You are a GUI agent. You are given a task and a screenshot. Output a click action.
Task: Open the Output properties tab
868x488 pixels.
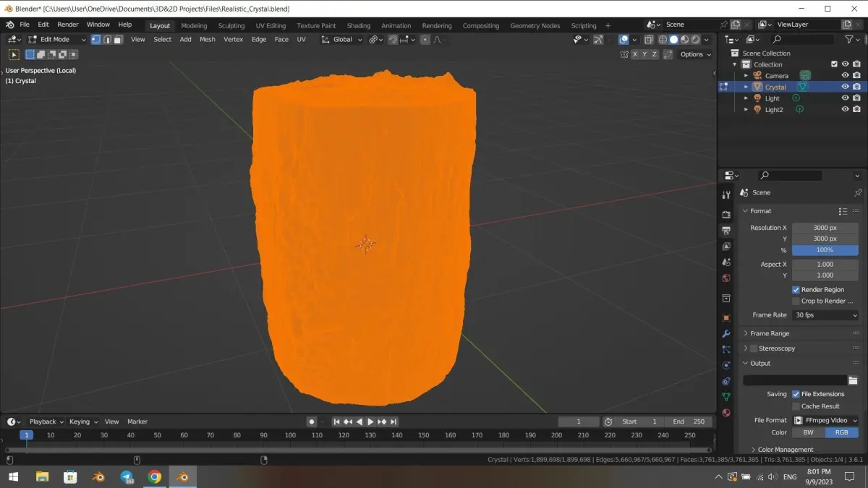coord(726,231)
